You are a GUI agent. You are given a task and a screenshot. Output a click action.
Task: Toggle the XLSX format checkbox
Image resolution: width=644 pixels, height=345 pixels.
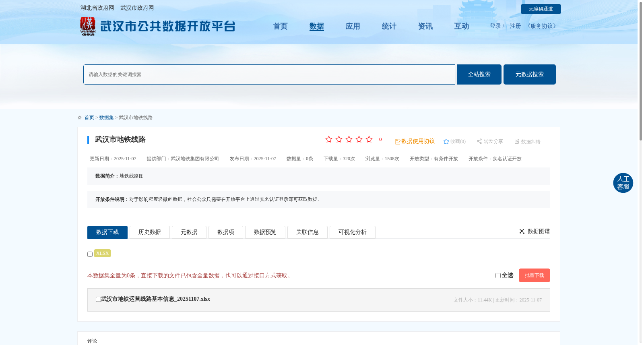(90, 254)
